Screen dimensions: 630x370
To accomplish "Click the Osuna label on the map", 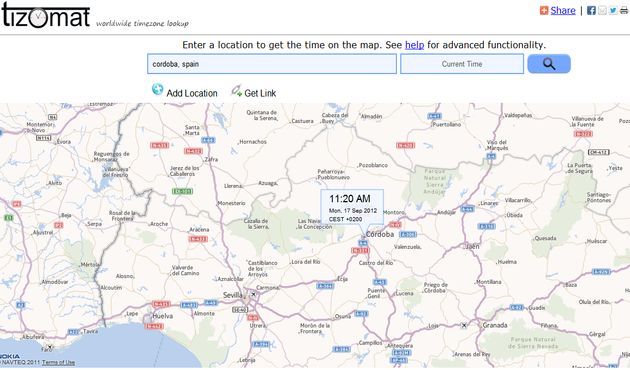I will [343, 317].
